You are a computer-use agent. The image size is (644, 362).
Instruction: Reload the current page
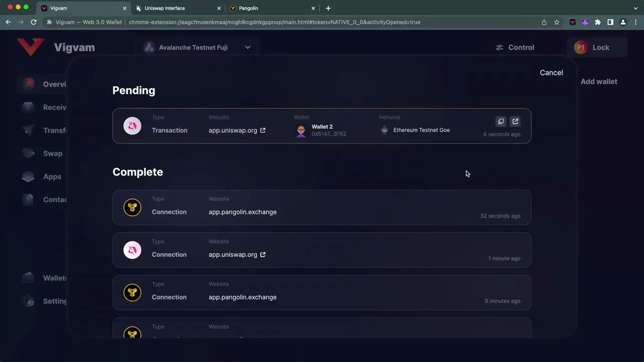pos(33,22)
